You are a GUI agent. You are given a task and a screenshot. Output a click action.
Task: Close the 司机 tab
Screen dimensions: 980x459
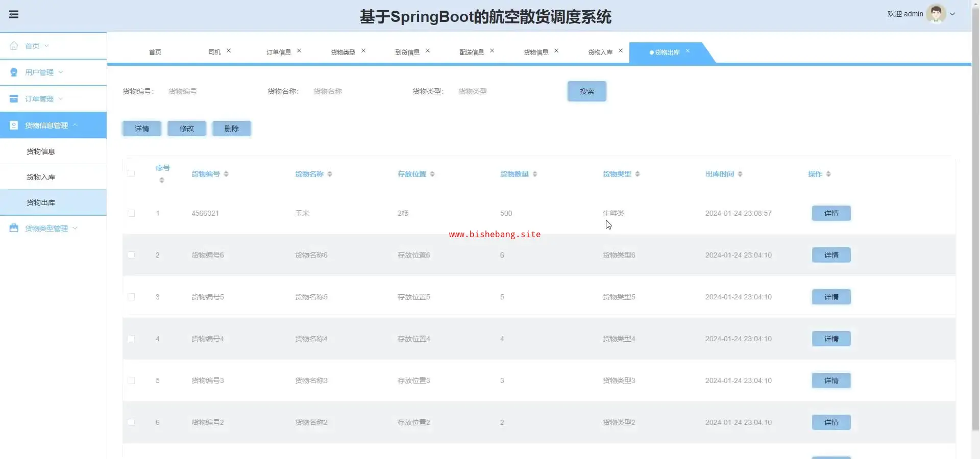coord(229,50)
